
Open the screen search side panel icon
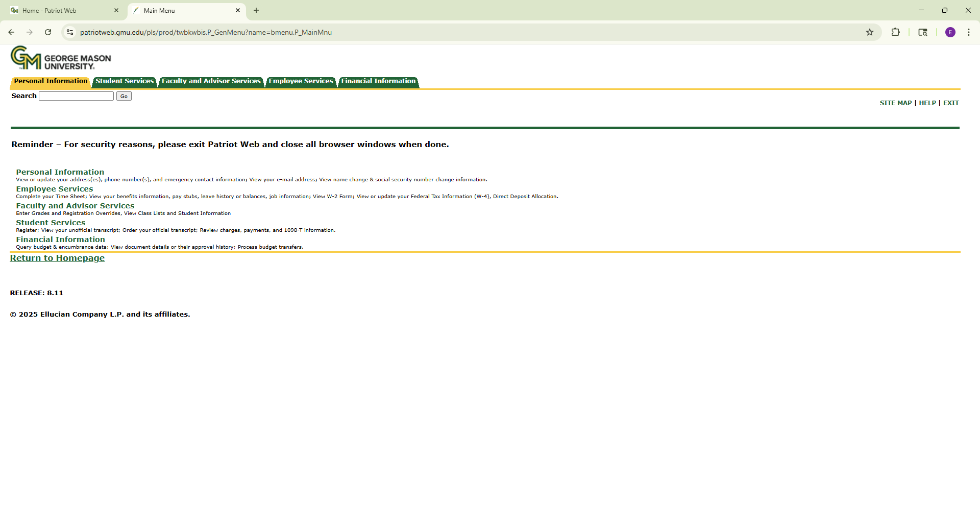point(923,32)
